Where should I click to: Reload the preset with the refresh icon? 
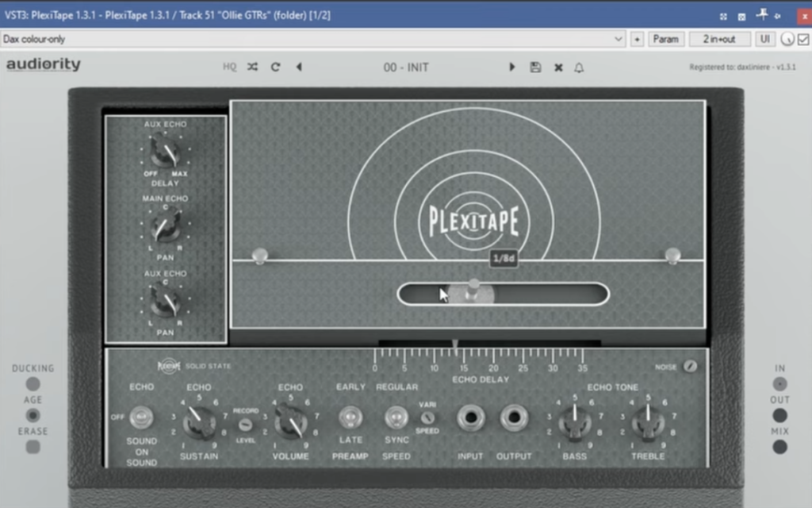275,67
